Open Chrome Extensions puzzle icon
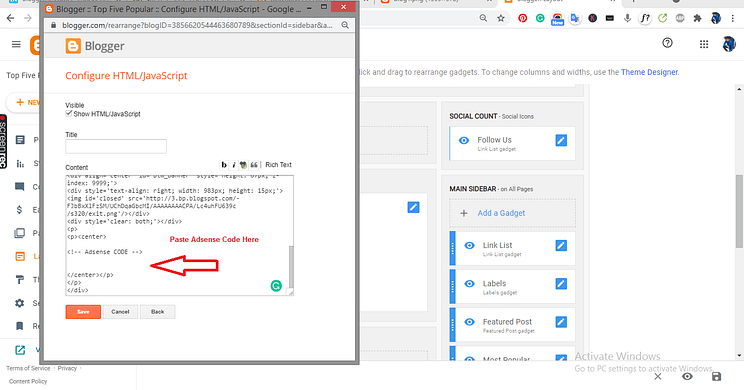 tap(697, 19)
